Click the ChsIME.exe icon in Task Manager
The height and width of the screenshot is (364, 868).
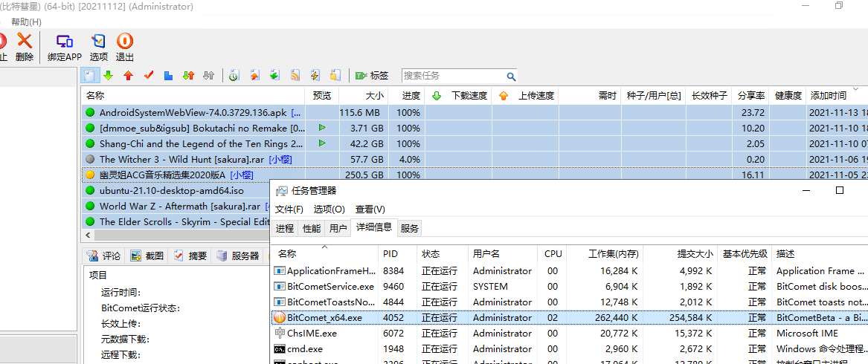click(x=280, y=334)
